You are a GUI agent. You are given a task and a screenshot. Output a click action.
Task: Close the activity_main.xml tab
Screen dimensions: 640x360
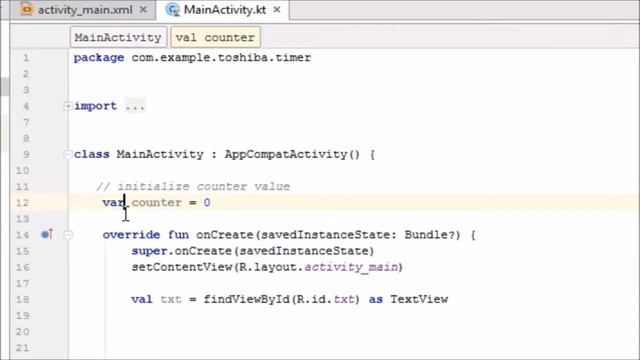tap(143, 10)
